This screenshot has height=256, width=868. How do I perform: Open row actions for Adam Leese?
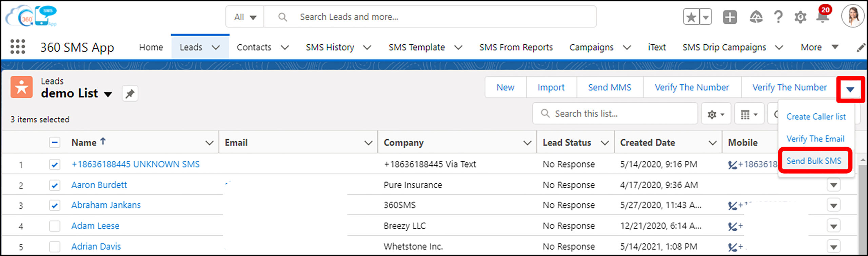(833, 226)
